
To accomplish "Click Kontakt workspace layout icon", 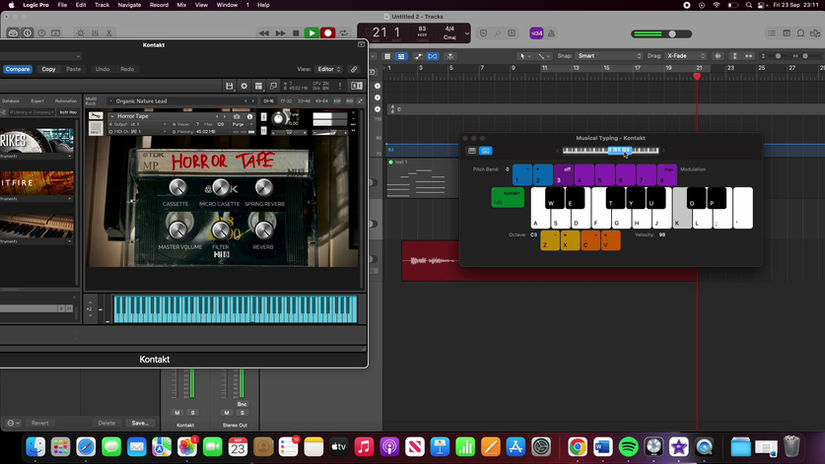I will pos(259,86).
